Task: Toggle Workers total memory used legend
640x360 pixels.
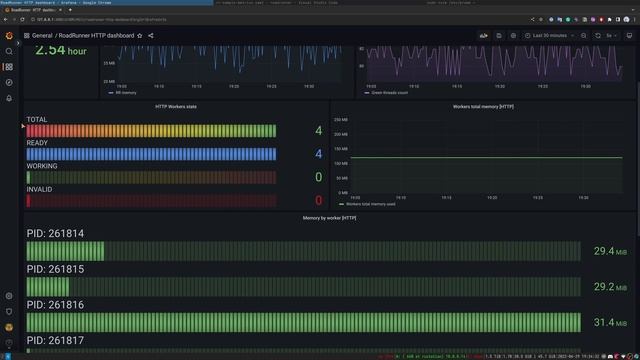Action: coord(370,204)
